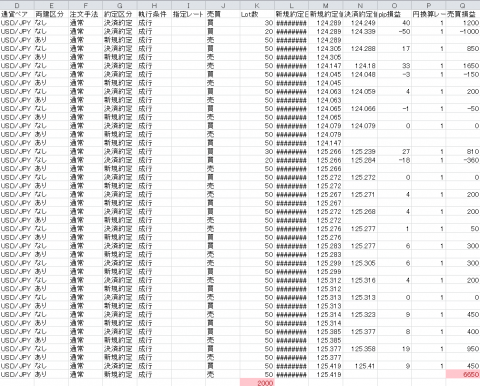Click the 注文手法 header cell
Screen dimensions: 480x386
click(x=86, y=14)
